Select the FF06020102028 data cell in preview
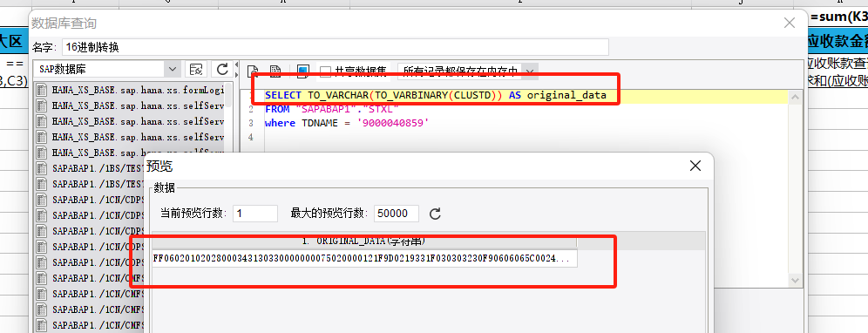The height and width of the screenshot is (333, 868). pyautogui.click(x=364, y=259)
